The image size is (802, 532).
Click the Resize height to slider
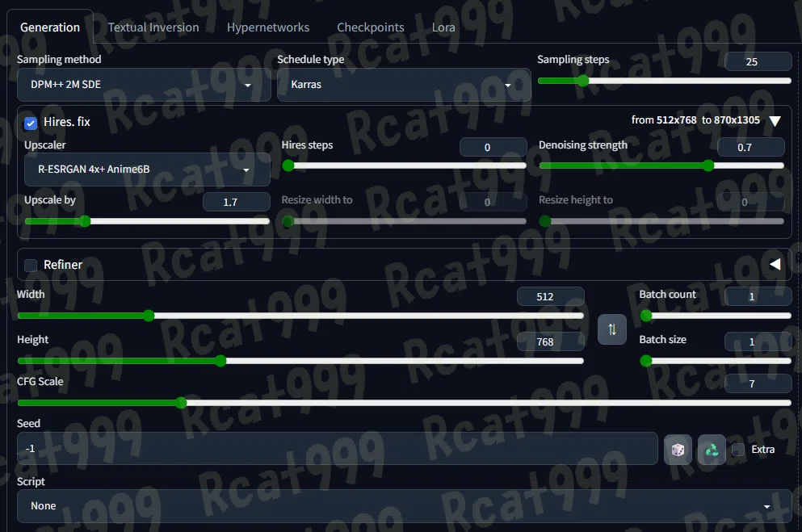coord(661,221)
